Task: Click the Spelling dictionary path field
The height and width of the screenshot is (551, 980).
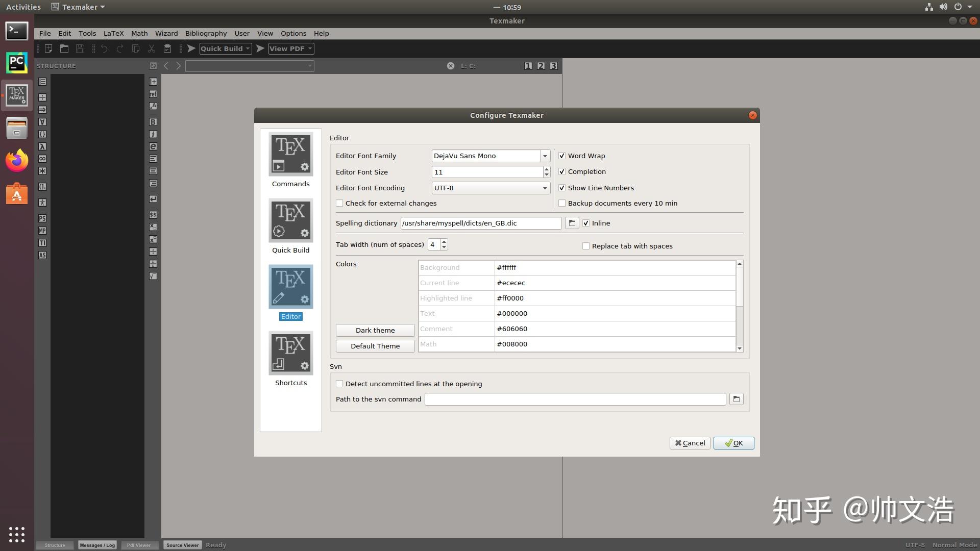Action: (481, 223)
